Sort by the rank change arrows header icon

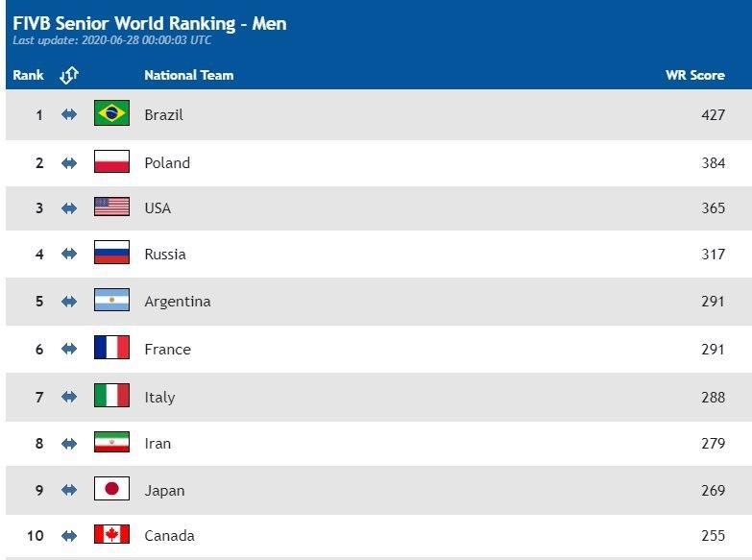[x=69, y=75]
